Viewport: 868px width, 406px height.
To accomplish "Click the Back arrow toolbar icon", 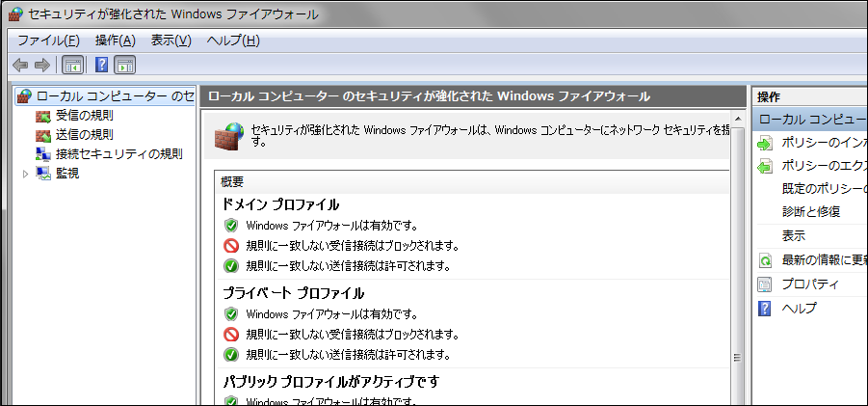I will [20, 66].
